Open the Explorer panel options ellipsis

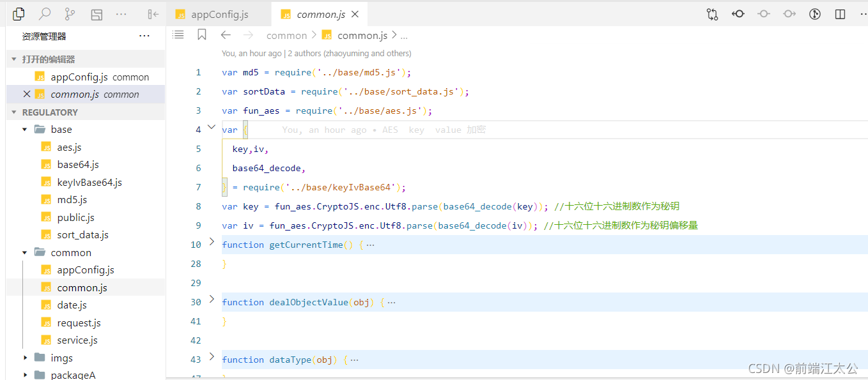144,36
